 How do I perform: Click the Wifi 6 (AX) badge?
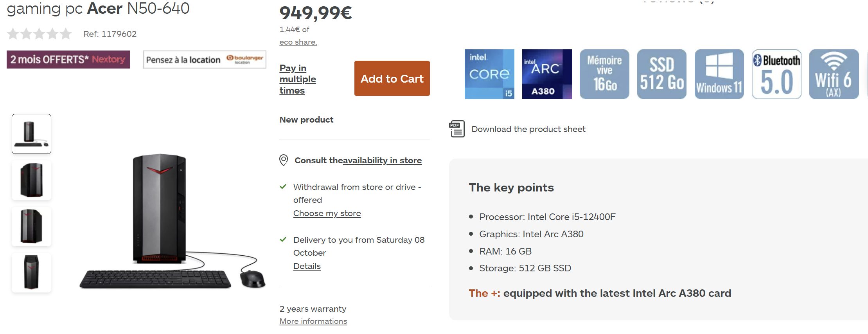[834, 74]
